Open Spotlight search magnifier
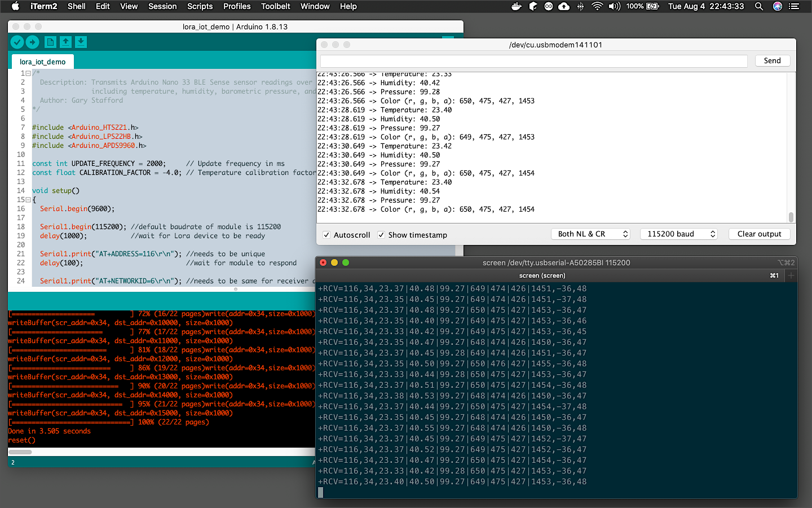 pyautogui.click(x=759, y=6)
